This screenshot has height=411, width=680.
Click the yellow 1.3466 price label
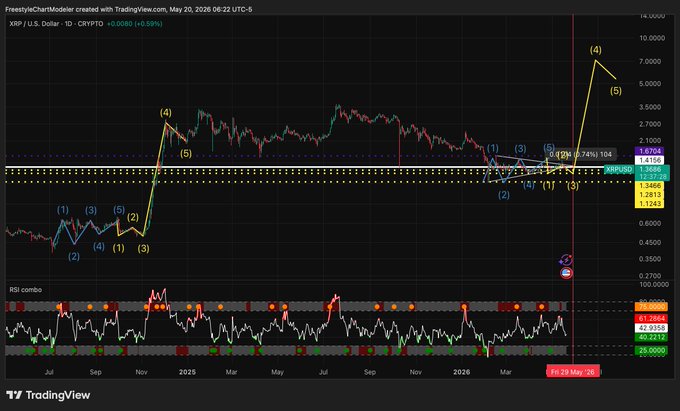649,186
